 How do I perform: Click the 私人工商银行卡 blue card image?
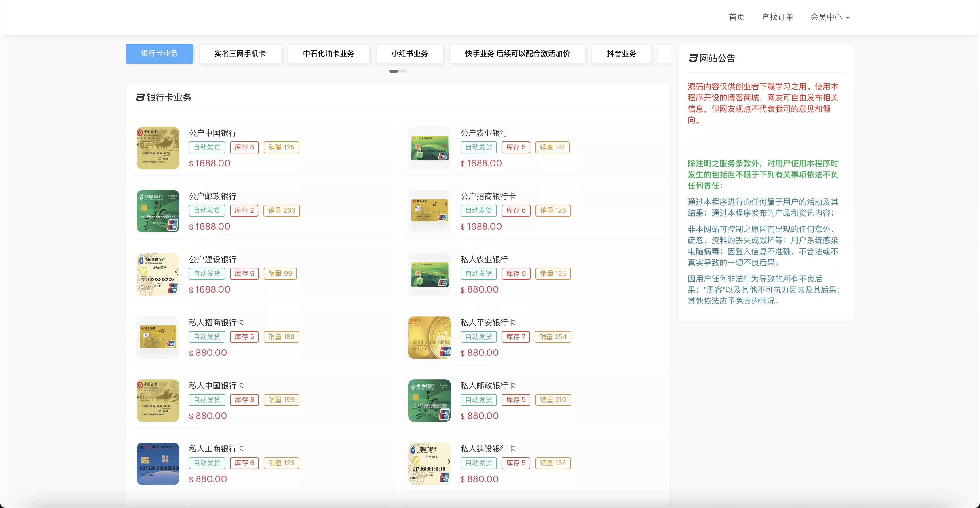pos(157,463)
